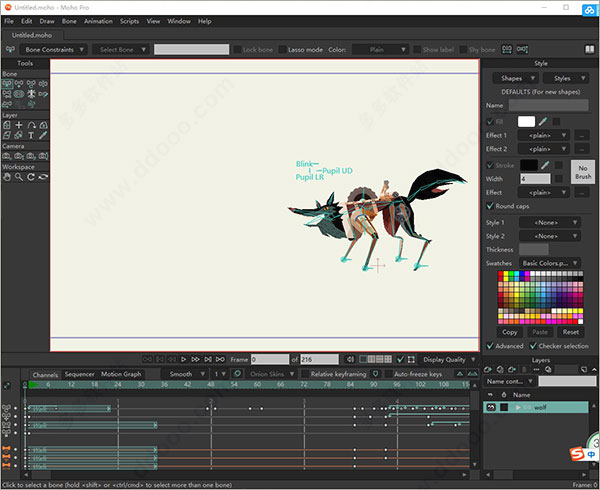Click the No Brush button
Screen dimensions: 600x490
[x=582, y=172]
